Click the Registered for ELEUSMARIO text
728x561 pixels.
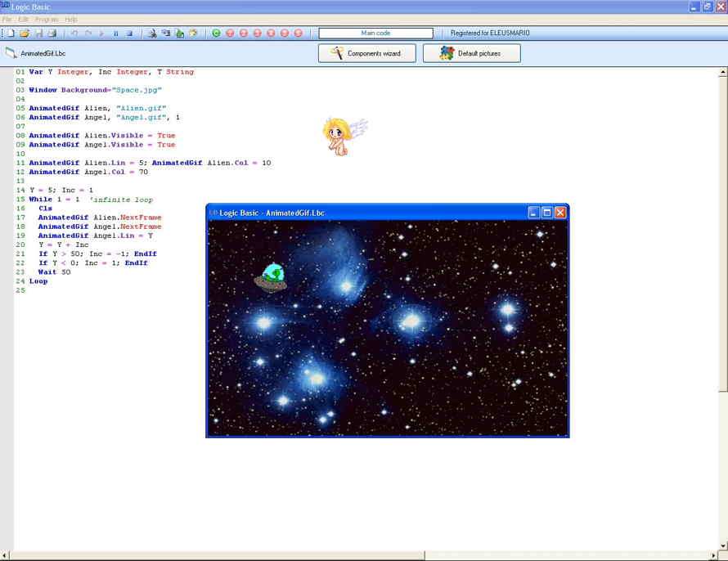(490, 33)
